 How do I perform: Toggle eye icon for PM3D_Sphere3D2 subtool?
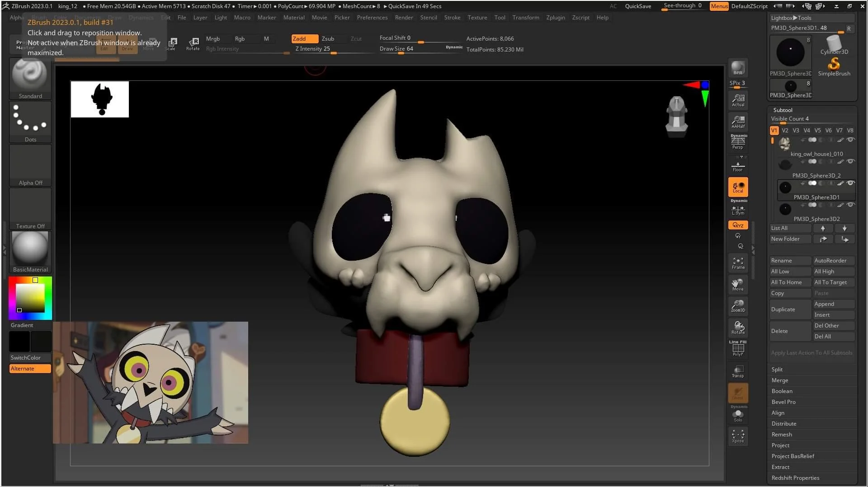click(x=850, y=205)
